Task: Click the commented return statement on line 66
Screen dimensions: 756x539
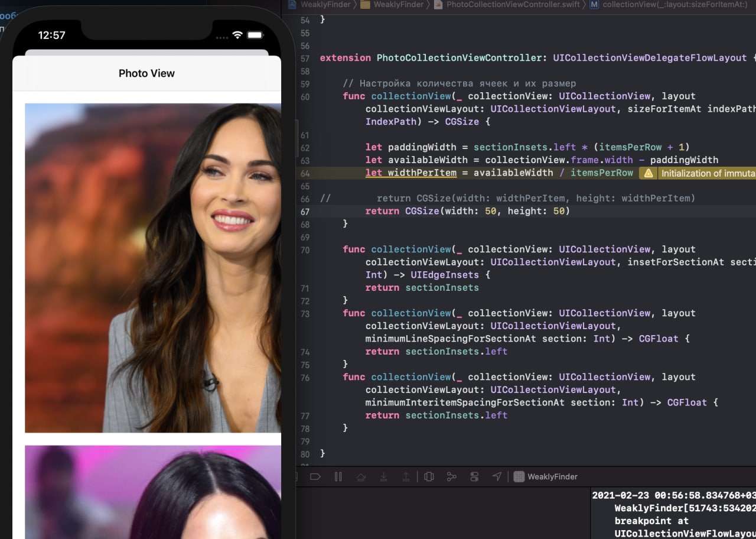Action: 536,198
